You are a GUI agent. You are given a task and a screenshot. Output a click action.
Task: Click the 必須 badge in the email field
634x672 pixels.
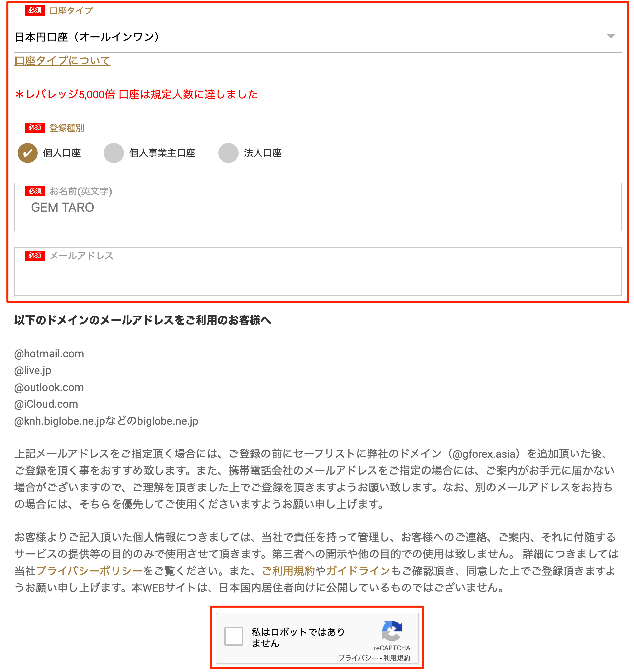(x=35, y=255)
